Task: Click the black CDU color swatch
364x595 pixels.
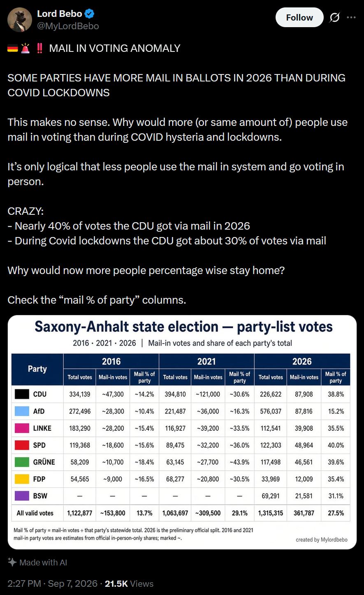Action: point(22,394)
